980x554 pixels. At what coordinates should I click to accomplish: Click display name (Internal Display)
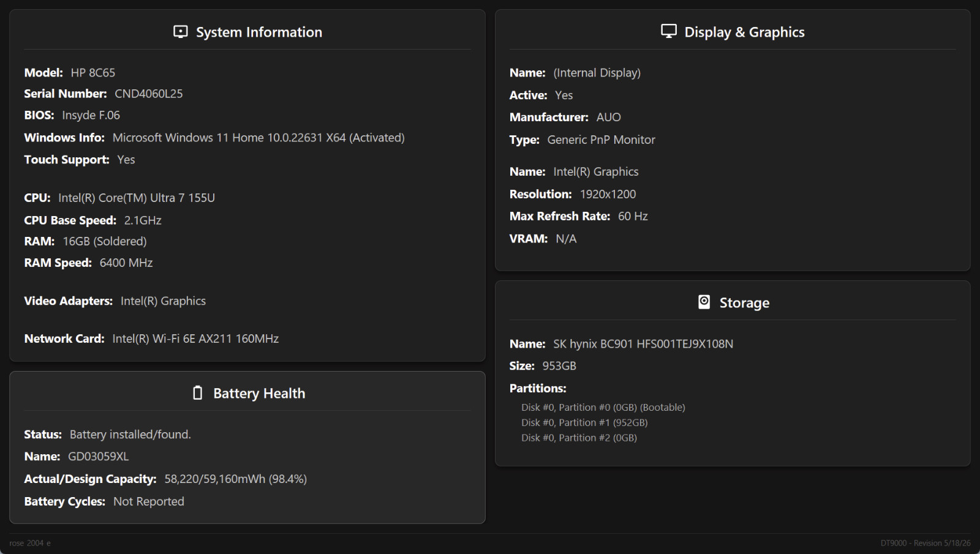coord(597,73)
